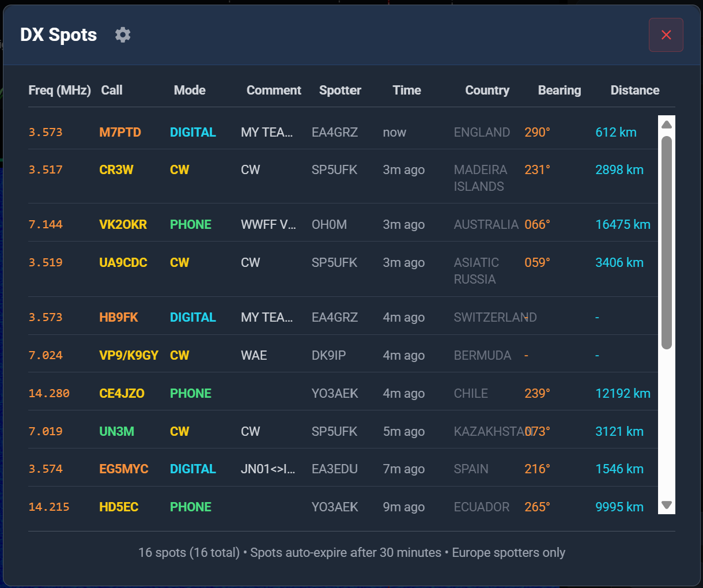Click callsign VP9/K9GY
This screenshot has width=703, height=588.
(128, 355)
